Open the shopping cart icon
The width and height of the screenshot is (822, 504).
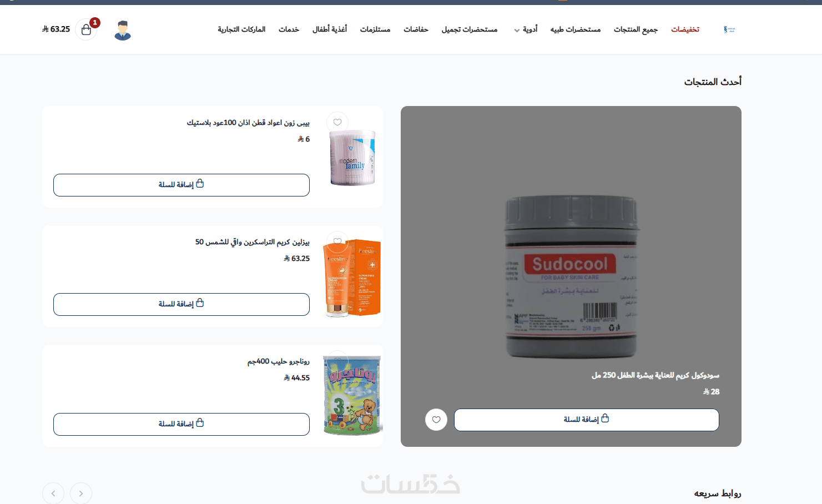coord(86,29)
